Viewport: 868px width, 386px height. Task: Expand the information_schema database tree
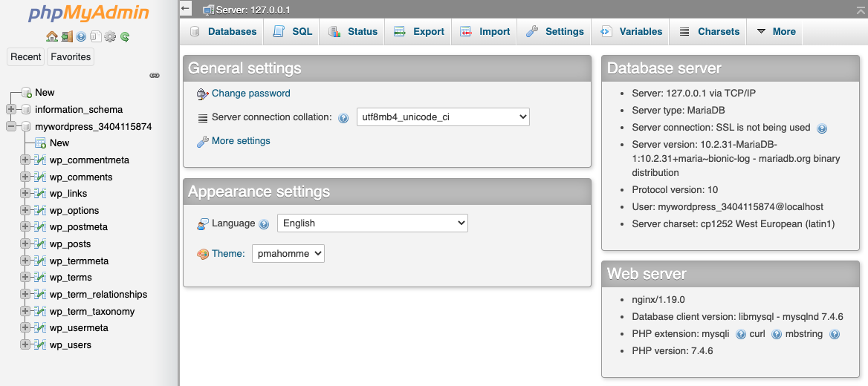11,110
